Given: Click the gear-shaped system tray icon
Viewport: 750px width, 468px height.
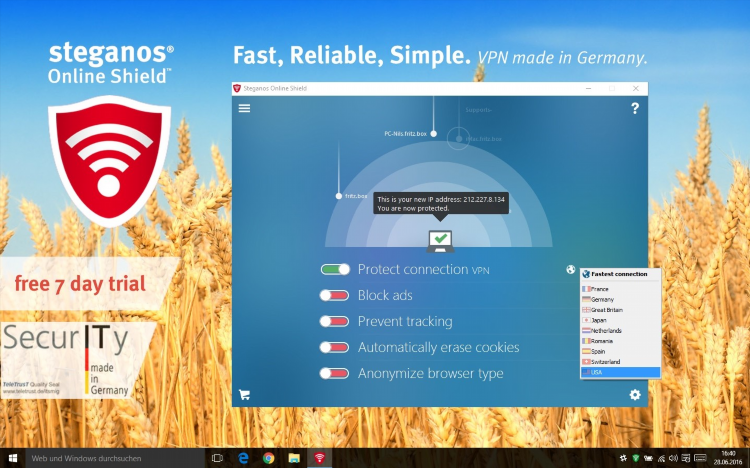Looking at the screenshot, I should (x=623, y=458).
